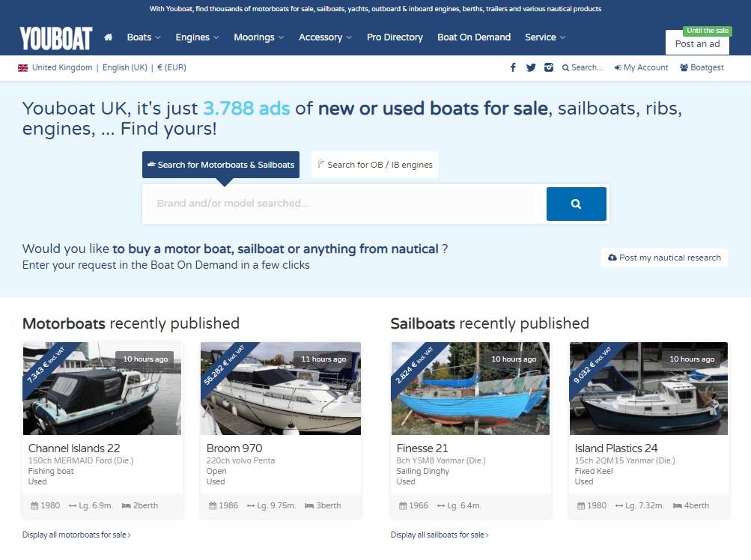
Task: Switch to Search for OB / IB engines tab
Action: (374, 165)
